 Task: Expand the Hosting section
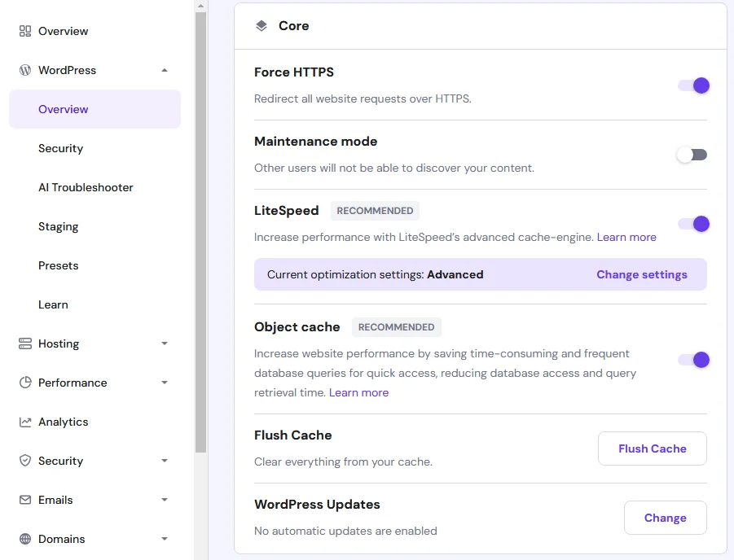tap(164, 343)
